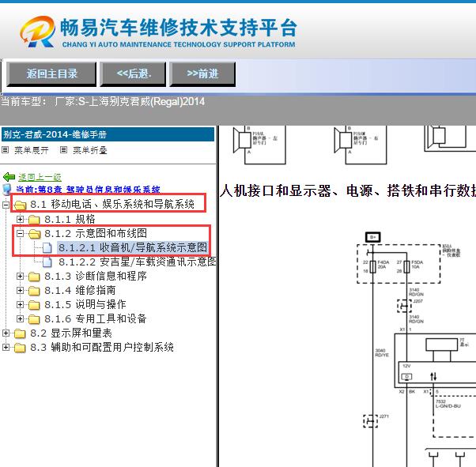
Task: Select the 8.1.1 规格 item
Action: [70, 219]
